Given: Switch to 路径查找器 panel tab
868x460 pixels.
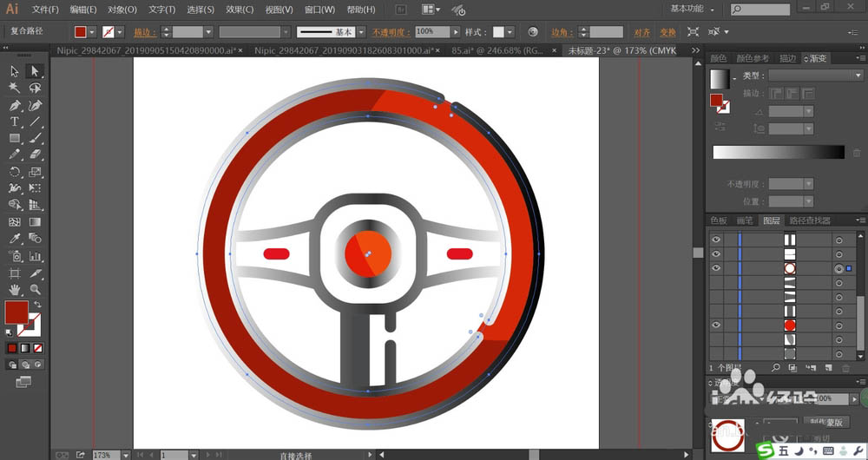Looking at the screenshot, I should pyautogui.click(x=810, y=220).
